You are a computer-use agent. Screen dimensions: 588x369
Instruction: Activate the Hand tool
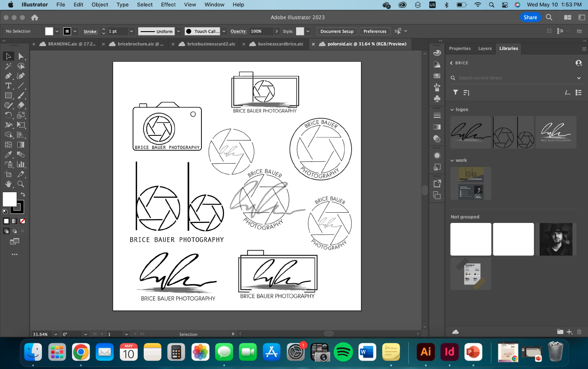(8, 184)
